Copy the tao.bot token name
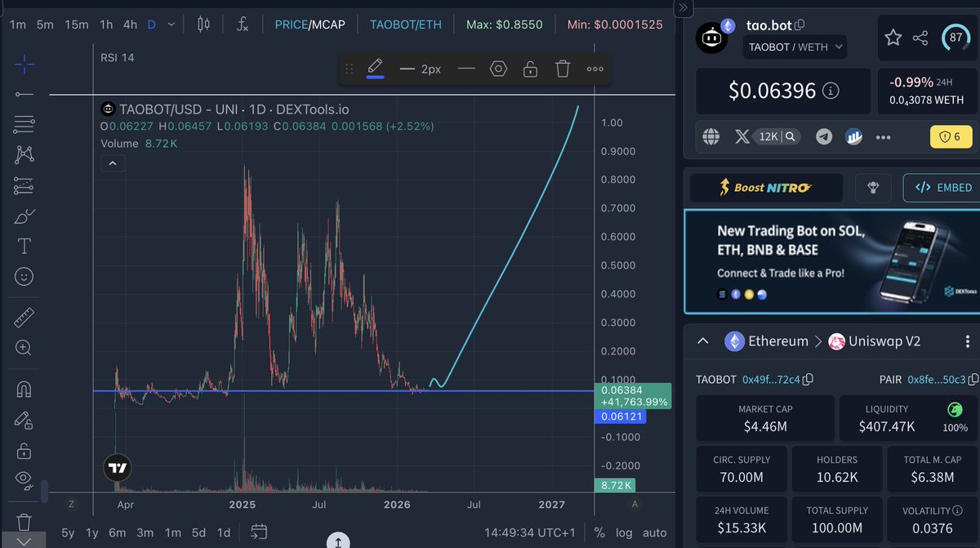 pos(800,25)
